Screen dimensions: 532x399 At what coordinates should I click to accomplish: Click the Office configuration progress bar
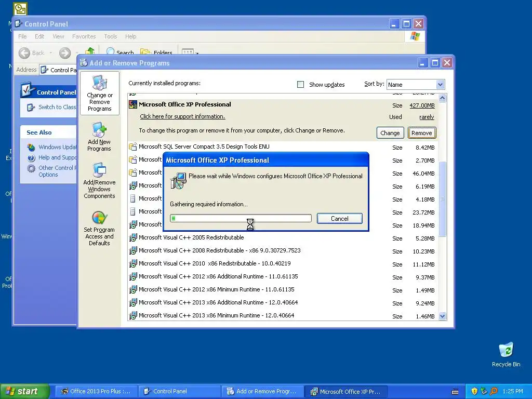241,218
